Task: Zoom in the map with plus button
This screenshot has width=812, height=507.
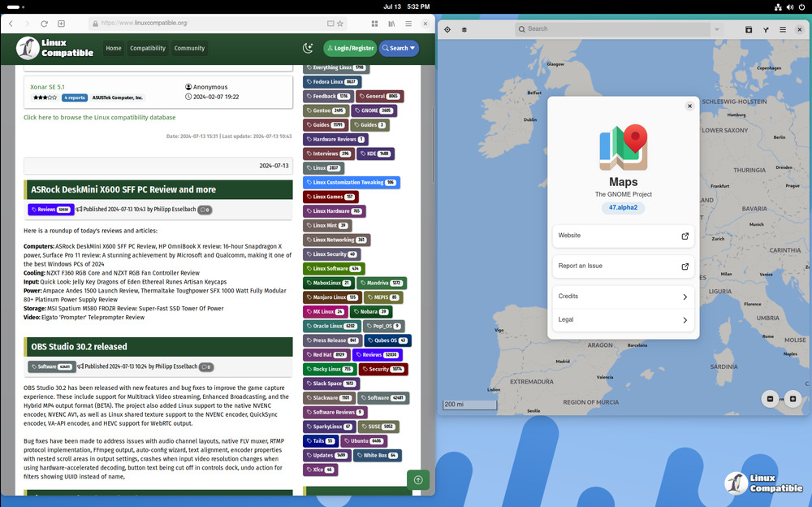Action: click(793, 399)
